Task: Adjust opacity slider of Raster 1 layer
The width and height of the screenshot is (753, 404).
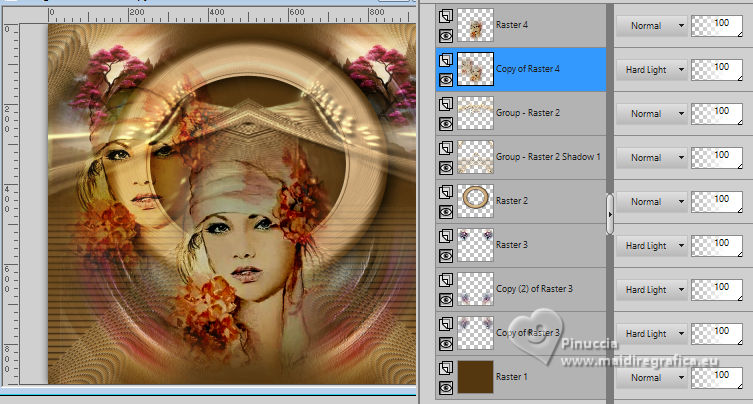Action: (x=717, y=378)
